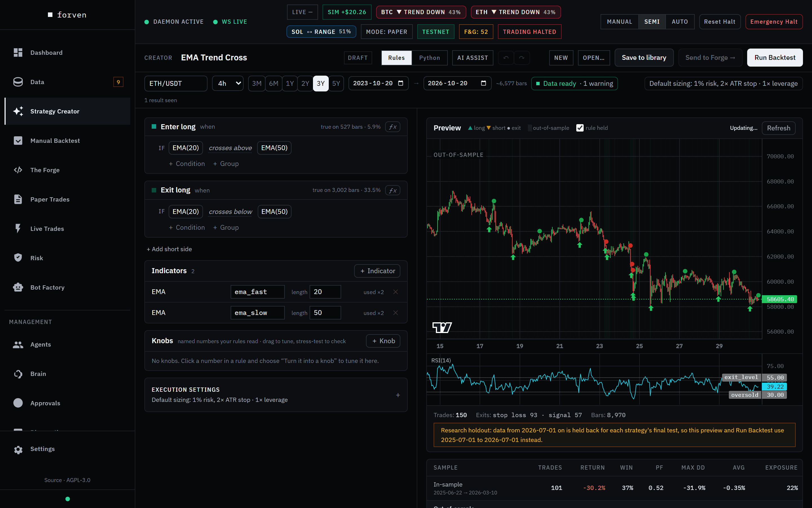Select the 2Y range preset
This screenshot has height=508, width=812.
pos(305,83)
